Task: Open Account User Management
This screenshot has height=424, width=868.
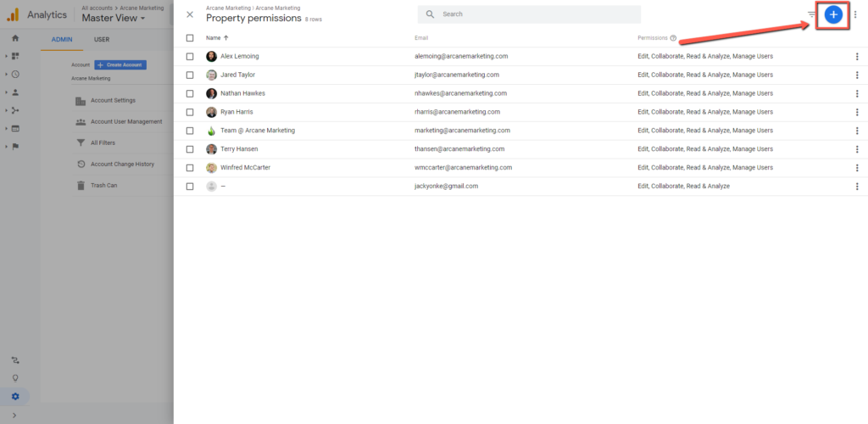Action: [x=119, y=122]
